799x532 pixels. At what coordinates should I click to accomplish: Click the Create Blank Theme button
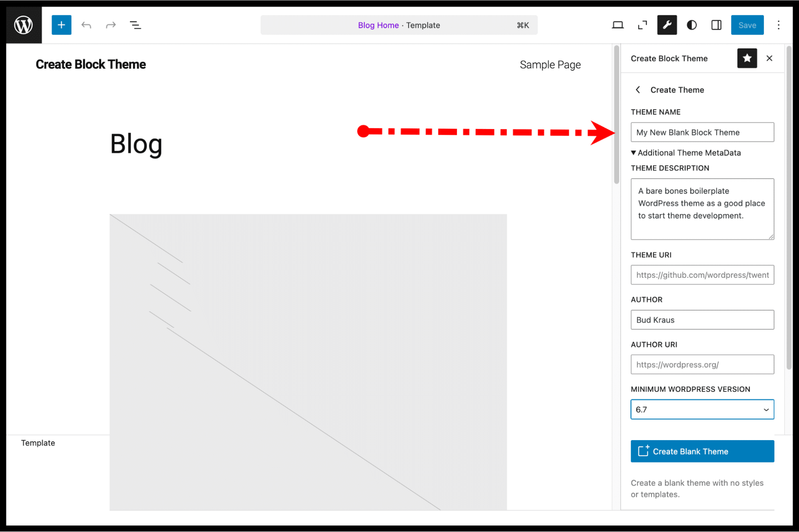pyautogui.click(x=702, y=451)
